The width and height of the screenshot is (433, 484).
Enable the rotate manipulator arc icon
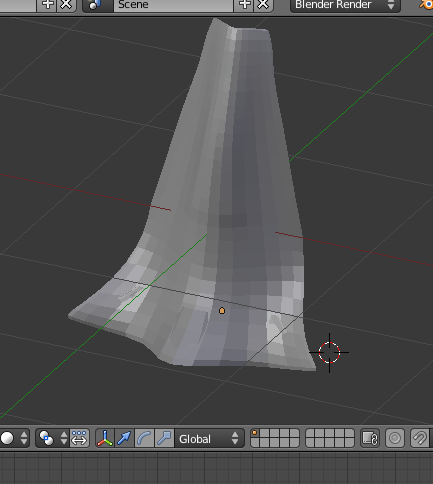[144, 438]
